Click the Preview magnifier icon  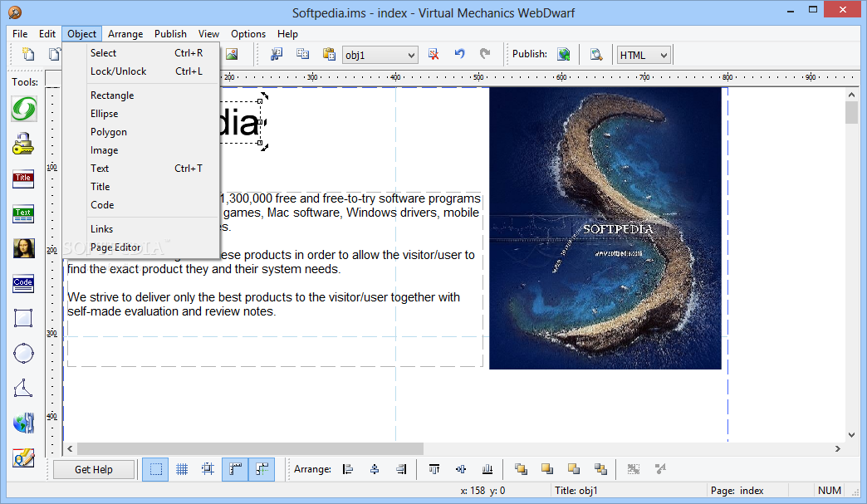click(x=596, y=54)
